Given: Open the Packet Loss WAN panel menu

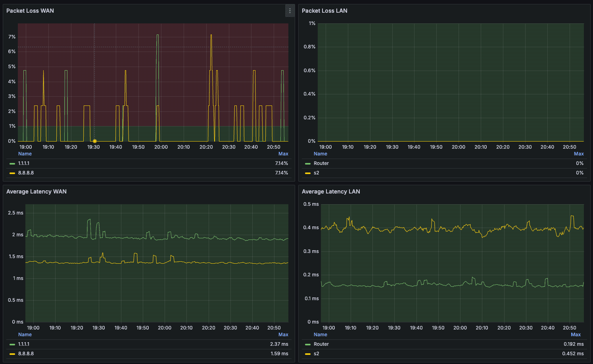Looking at the screenshot, I should coord(290,11).
